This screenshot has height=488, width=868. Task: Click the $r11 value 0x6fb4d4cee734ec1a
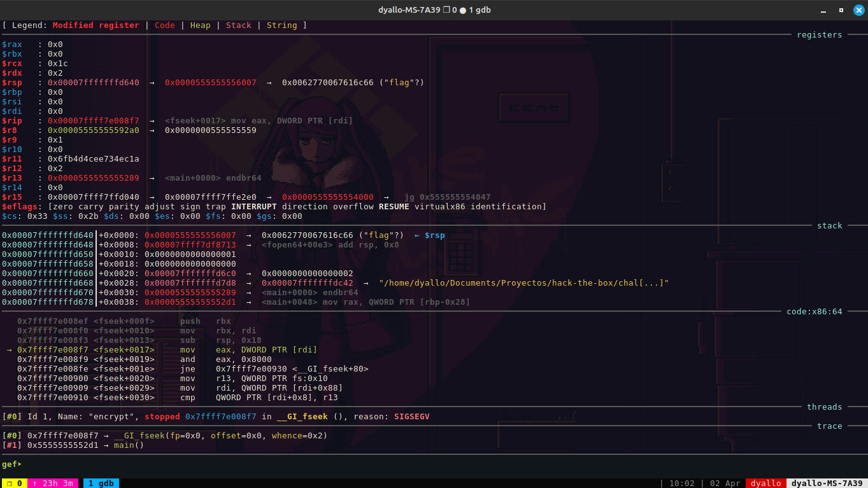point(93,159)
